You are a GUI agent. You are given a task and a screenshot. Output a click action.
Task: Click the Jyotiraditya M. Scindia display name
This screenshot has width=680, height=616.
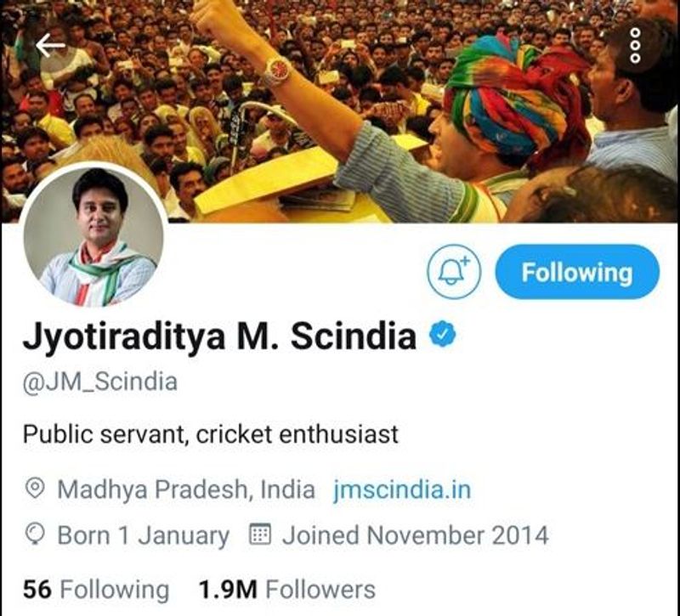219,336
